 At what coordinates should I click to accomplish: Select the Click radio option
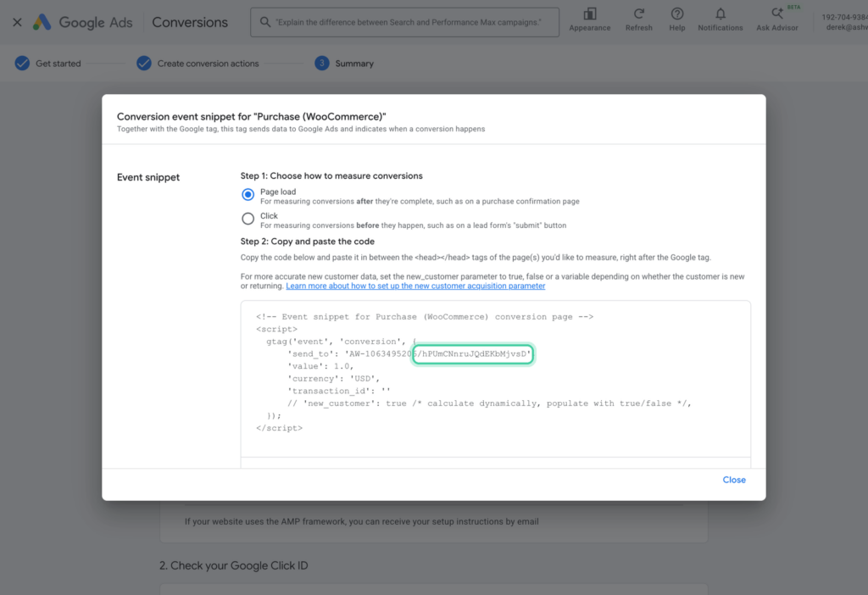click(248, 219)
